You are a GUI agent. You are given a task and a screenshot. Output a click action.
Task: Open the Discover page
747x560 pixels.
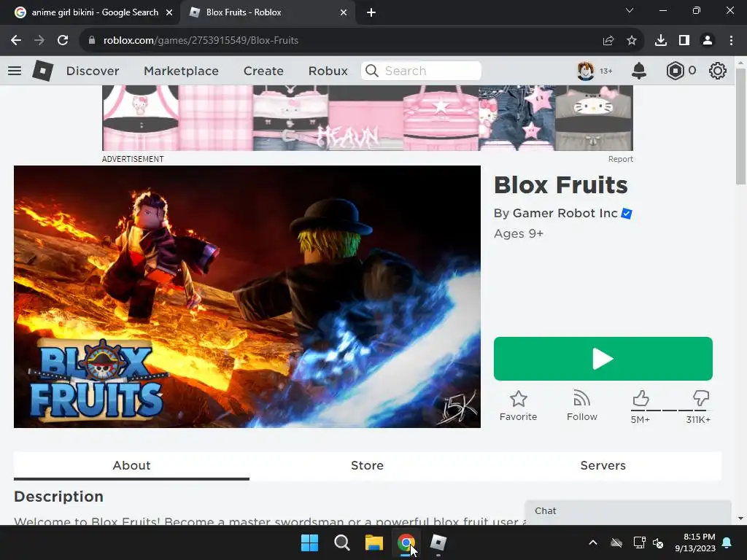tap(93, 71)
